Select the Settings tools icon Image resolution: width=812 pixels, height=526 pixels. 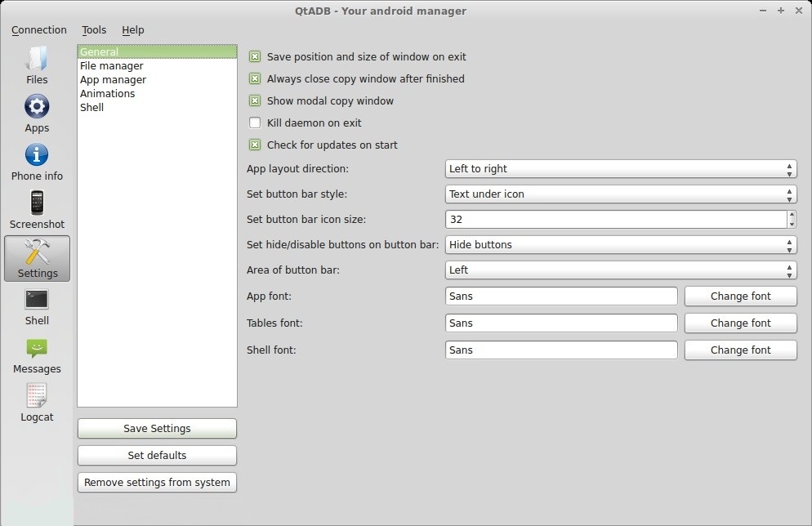[38, 258]
